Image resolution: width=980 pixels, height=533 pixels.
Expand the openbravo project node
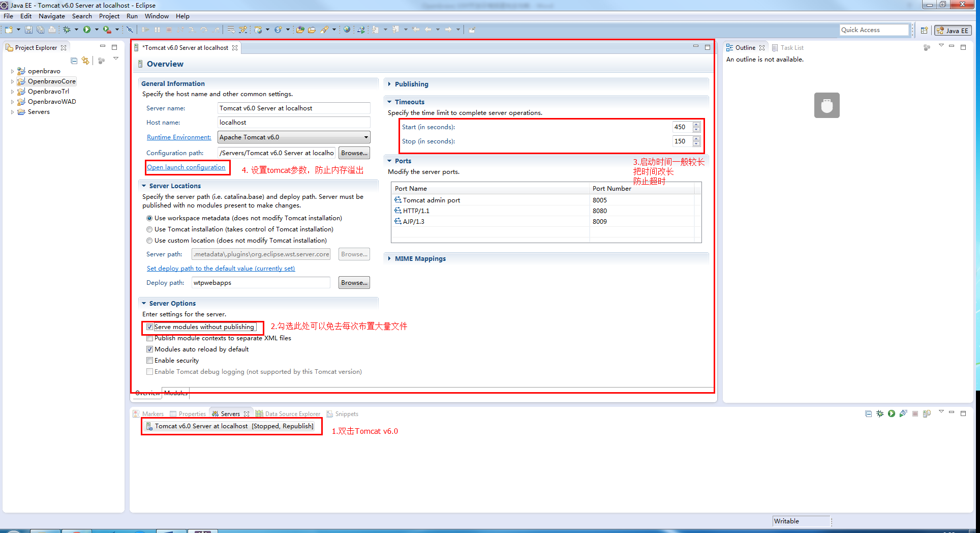[12, 71]
